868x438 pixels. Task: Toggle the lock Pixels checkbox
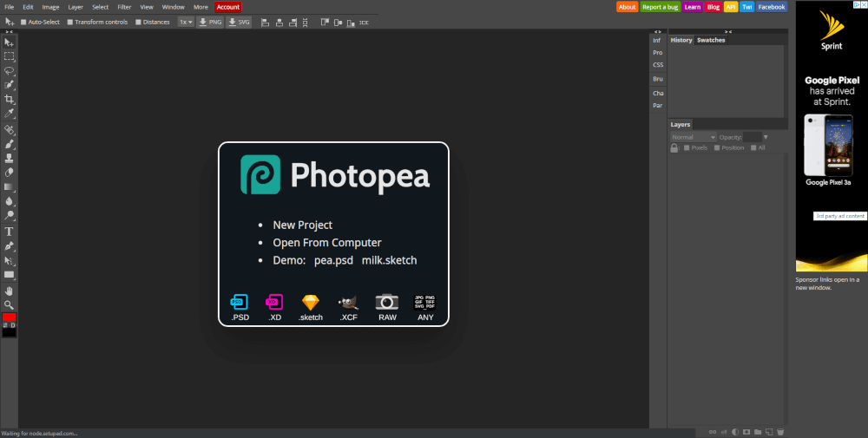click(x=687, y=147)
